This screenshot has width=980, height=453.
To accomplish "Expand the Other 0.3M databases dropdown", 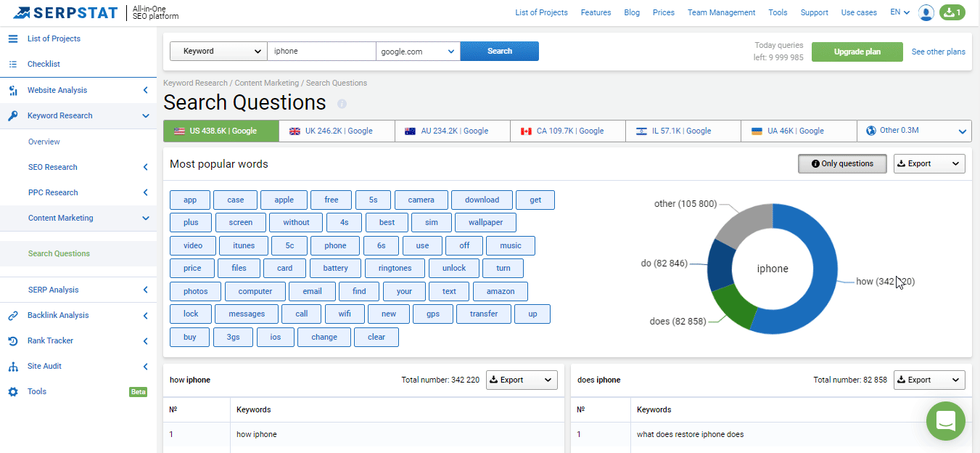I will pyautogui.click(x=914, y=131).
